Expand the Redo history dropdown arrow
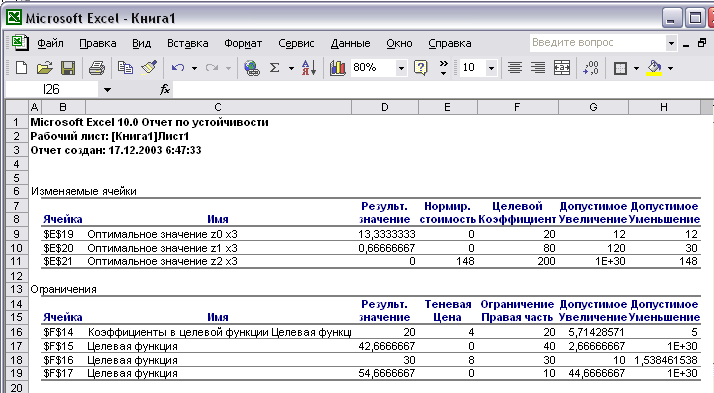This screenshot has height=393, width=714. (229, 68)
